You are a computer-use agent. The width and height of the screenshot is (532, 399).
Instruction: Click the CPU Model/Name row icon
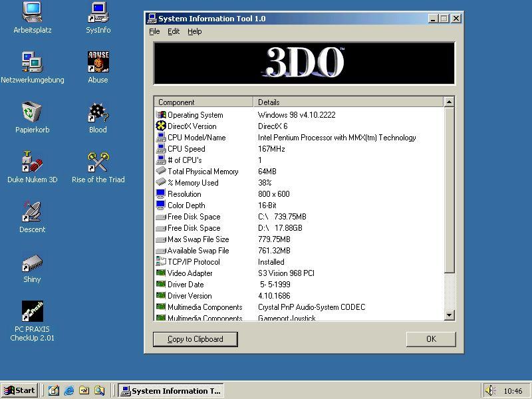[x=161, y=138]
